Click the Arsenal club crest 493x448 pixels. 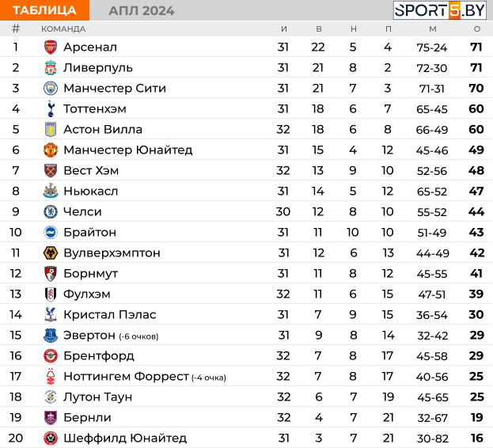(x=51, y=47)
